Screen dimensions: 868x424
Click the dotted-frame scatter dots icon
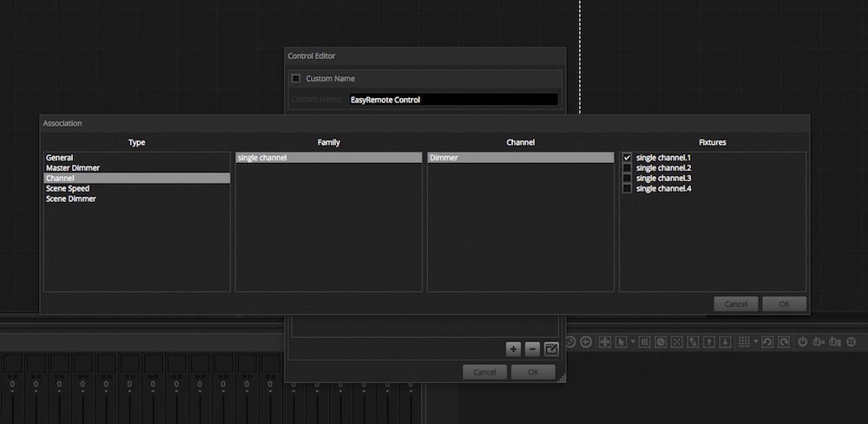pyautogui.click(x=676, y=342)
